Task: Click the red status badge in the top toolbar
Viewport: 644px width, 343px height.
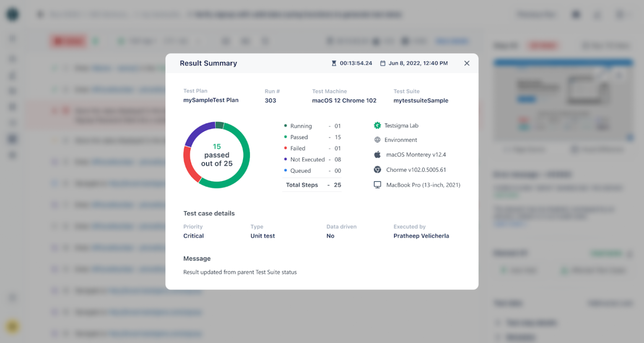Action: (x=68, y=41)
